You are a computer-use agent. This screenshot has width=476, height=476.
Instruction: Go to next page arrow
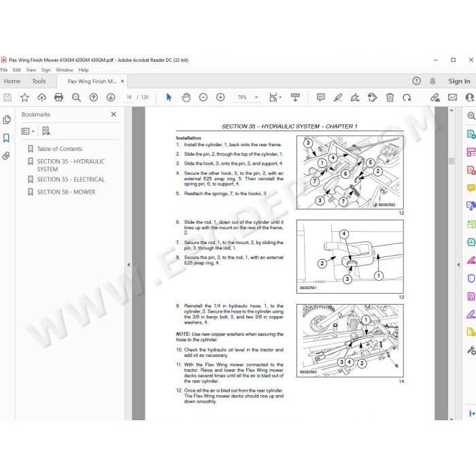point(111,97)
